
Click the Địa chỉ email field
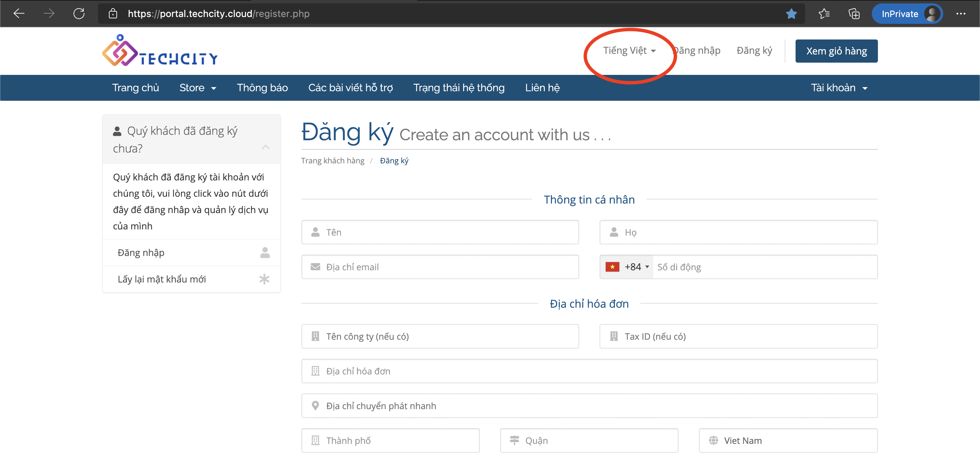click(440, 267)
